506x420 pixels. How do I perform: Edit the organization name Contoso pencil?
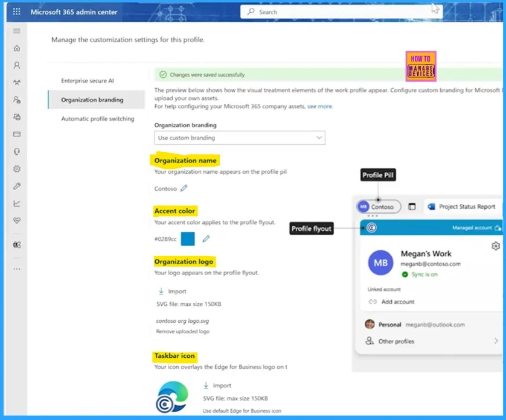point(184,188)
